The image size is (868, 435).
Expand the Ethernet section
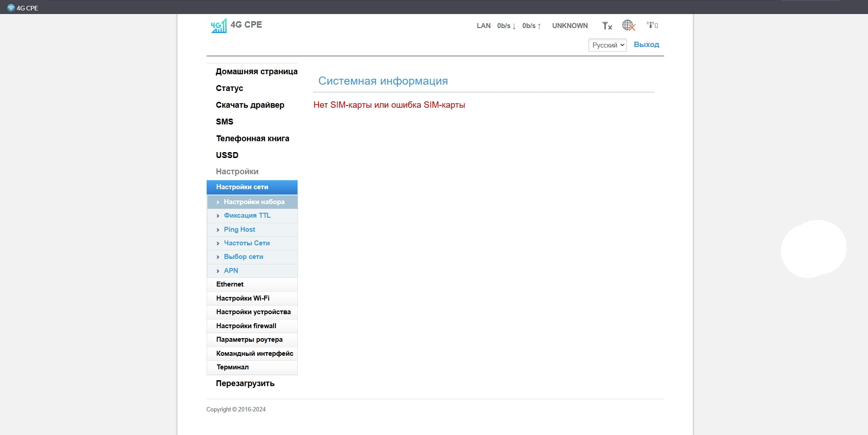tap(252, 284)
